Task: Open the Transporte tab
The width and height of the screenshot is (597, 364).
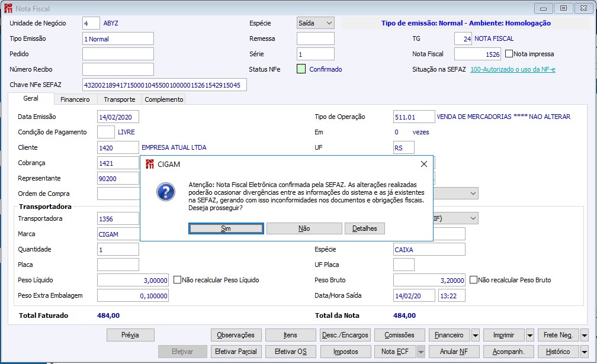Action: coord(119,99)
